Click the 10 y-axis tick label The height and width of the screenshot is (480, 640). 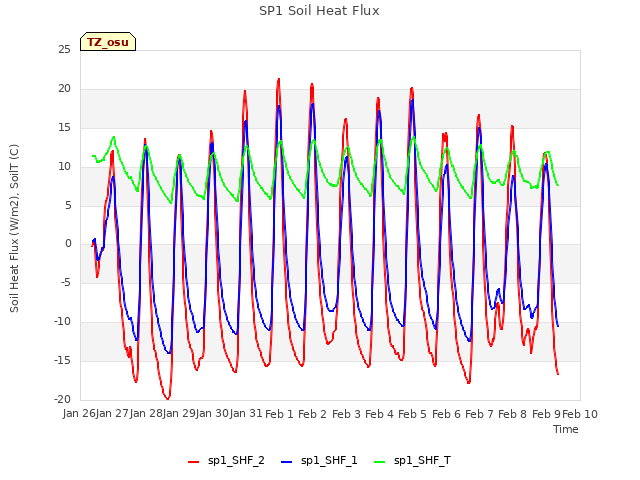pyautogui.click(x=64, y=167)
